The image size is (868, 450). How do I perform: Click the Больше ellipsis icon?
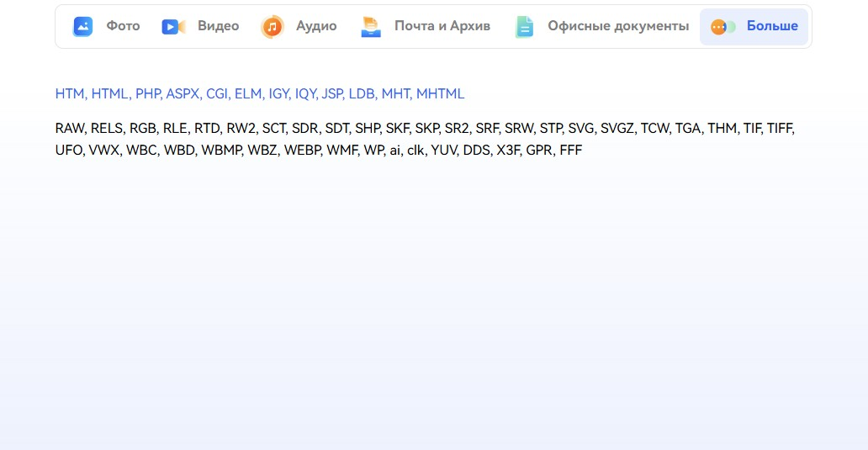(x=723, y=27)
